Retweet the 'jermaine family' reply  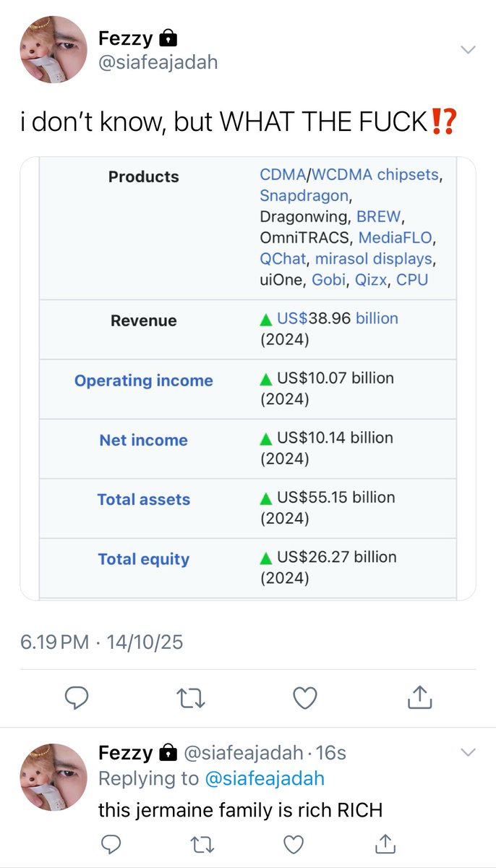(202, 843)
